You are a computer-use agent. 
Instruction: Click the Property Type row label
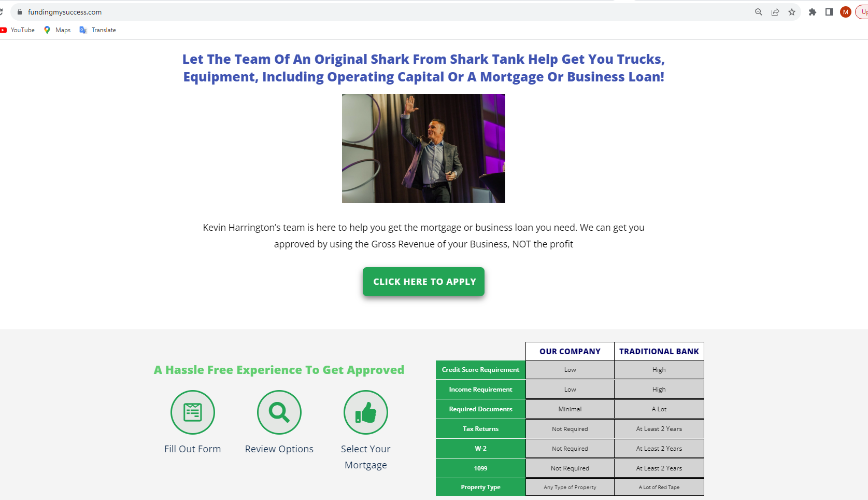tap(480, 487)
